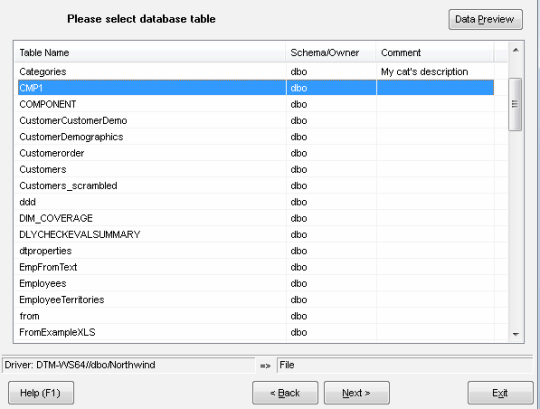
Task: Go back with the Back button
Action: pos(285,393)
